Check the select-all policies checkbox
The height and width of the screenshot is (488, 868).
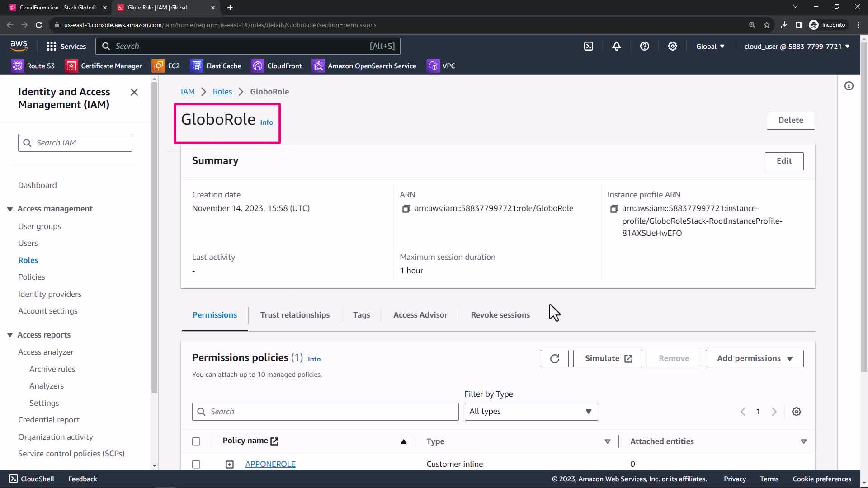click(196, 441)
